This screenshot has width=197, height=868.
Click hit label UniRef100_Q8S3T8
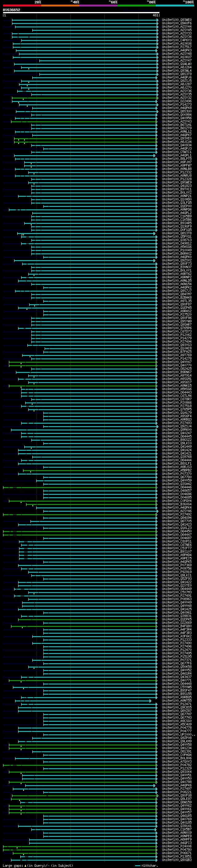(177, 233)
